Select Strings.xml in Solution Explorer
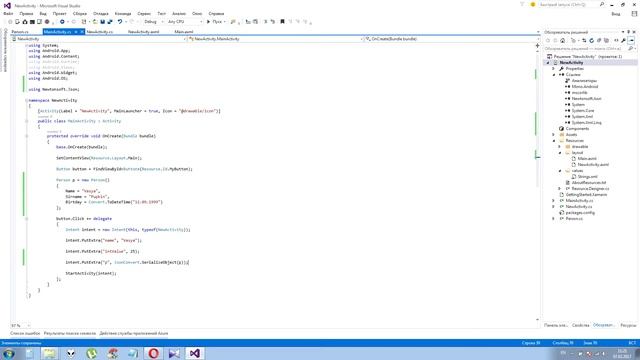 [x=587, y=177]
